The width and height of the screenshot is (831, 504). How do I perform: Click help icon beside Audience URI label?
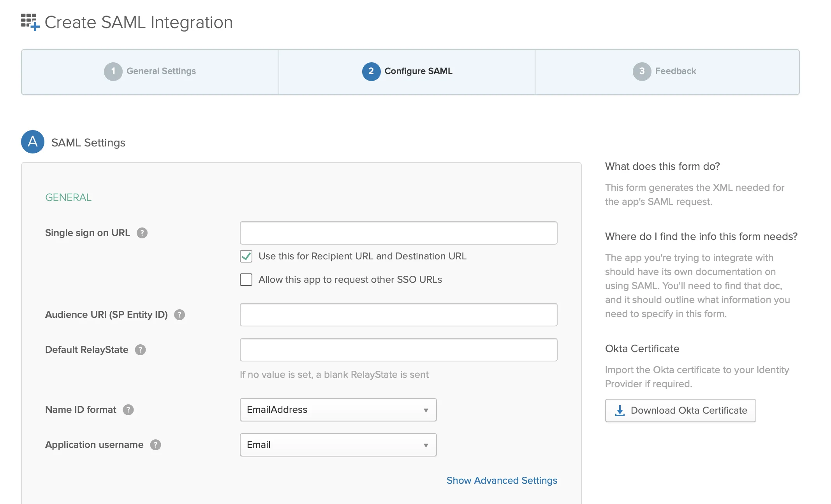180,315
